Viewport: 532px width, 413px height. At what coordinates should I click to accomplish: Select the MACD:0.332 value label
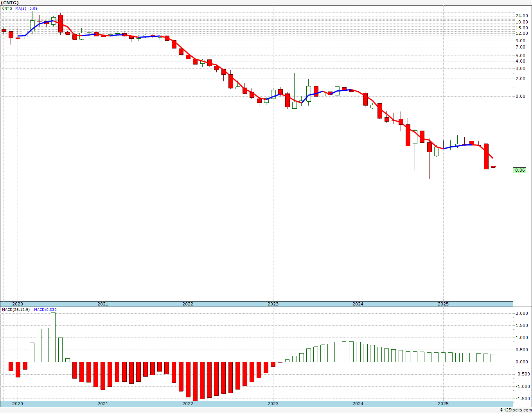(45, 310)
